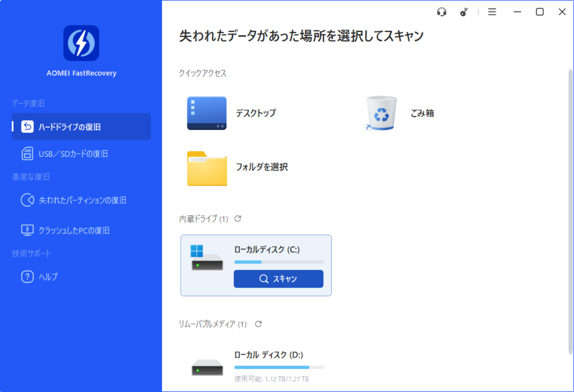The image size is (574, 392).
Task: Click the ハードドライブの復旧 sidebar icon
Action: coord(27,127)
